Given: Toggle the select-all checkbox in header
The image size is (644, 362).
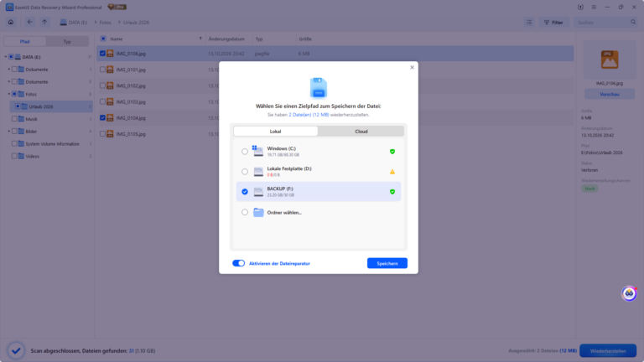Looking at the screenshot, I should (x=103, y=39).
